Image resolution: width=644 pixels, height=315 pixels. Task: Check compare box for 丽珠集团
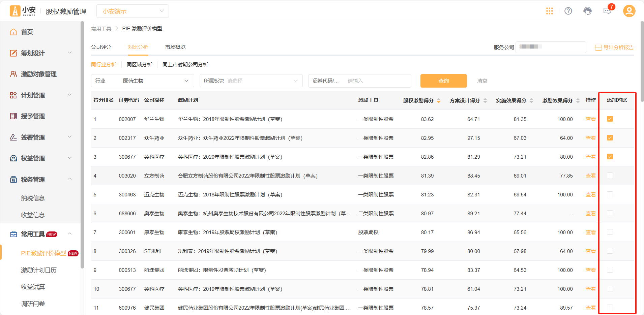pyautogui.click(x=610, y=270)
